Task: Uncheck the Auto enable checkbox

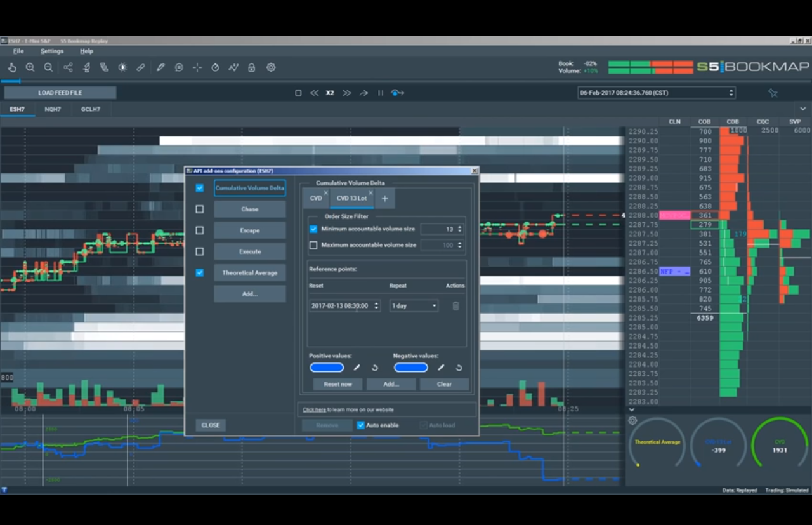Action: [360, 425]
